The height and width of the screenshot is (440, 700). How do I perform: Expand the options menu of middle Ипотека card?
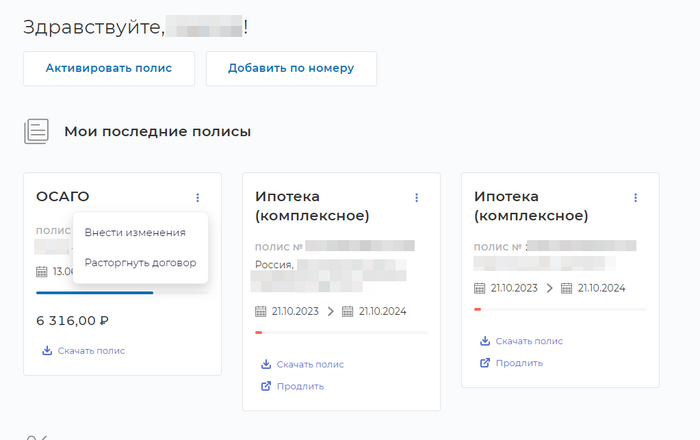tap(417, 198)
